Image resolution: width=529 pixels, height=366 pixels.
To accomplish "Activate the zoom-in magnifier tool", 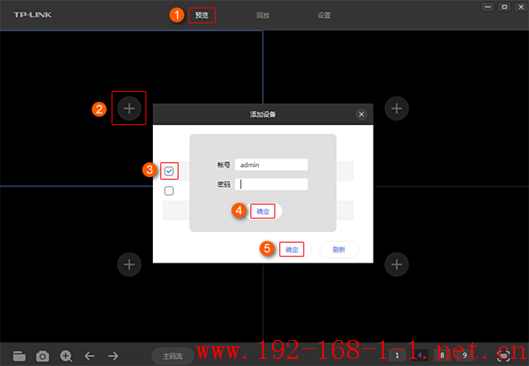I will coord(66,356).
